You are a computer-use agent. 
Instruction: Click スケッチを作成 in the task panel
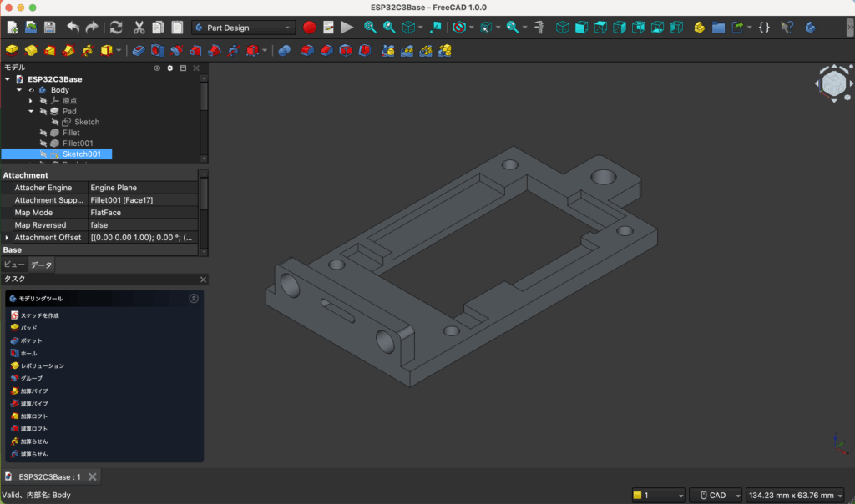tap(39, 315)
